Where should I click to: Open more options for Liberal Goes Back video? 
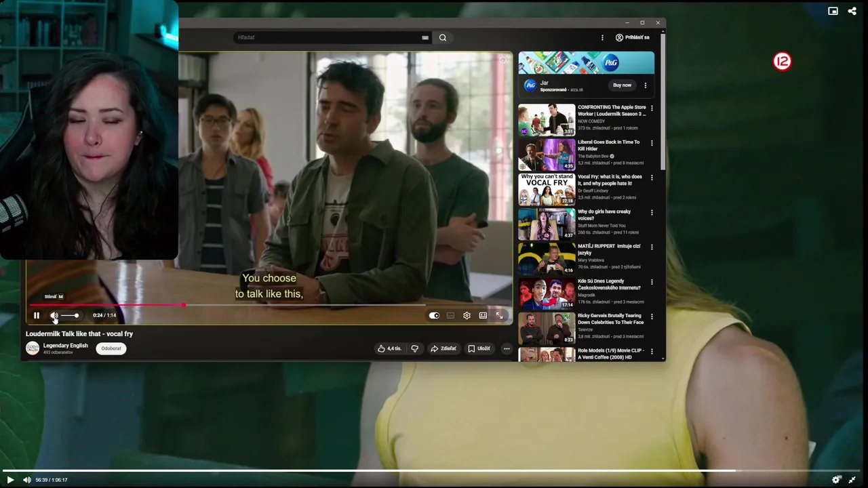click(652, 143)
